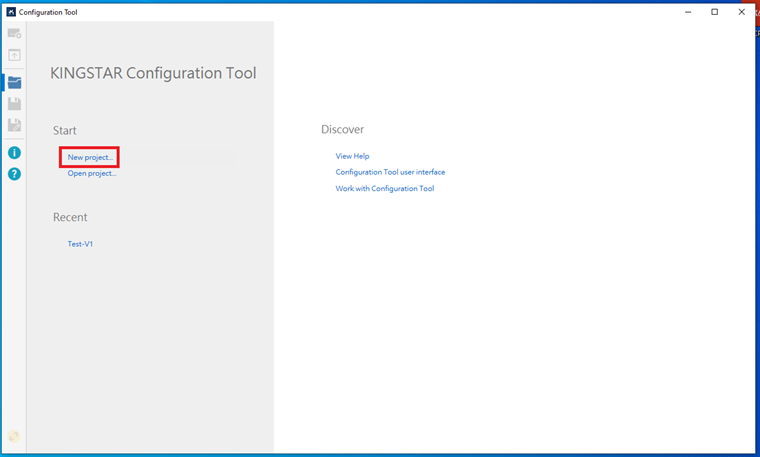Viewport: 760px width, 457px height.
Task: Click Work with Configuration Tool link
Action: 384,188
